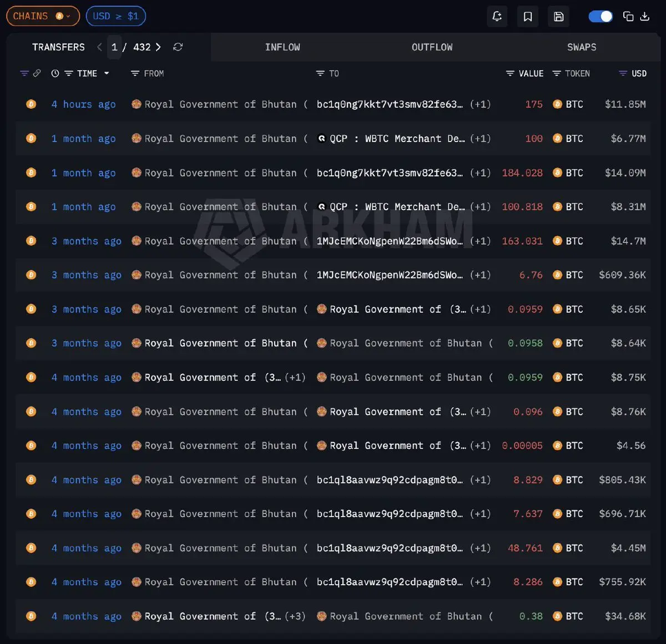Click the chain filter icon in header
Viewport: 666px width, 644px height.
click(24, 73)
